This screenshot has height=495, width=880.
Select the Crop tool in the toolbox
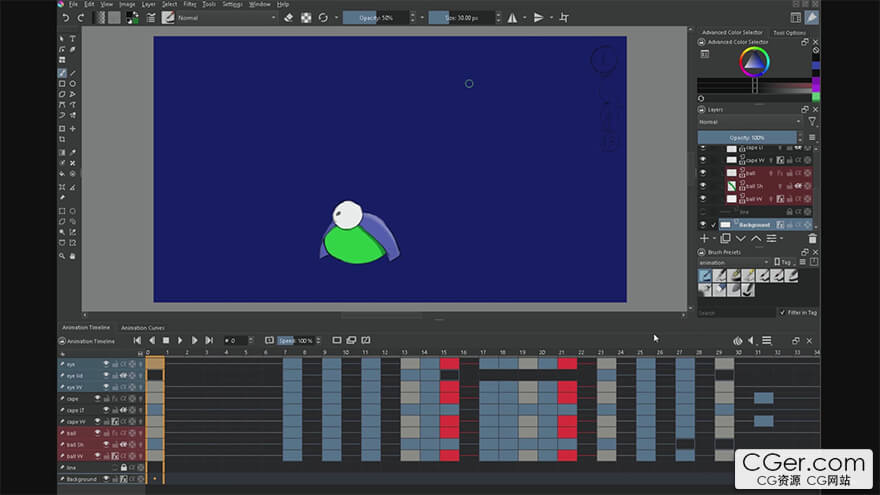pyautogui.click(x=62, y=139)
